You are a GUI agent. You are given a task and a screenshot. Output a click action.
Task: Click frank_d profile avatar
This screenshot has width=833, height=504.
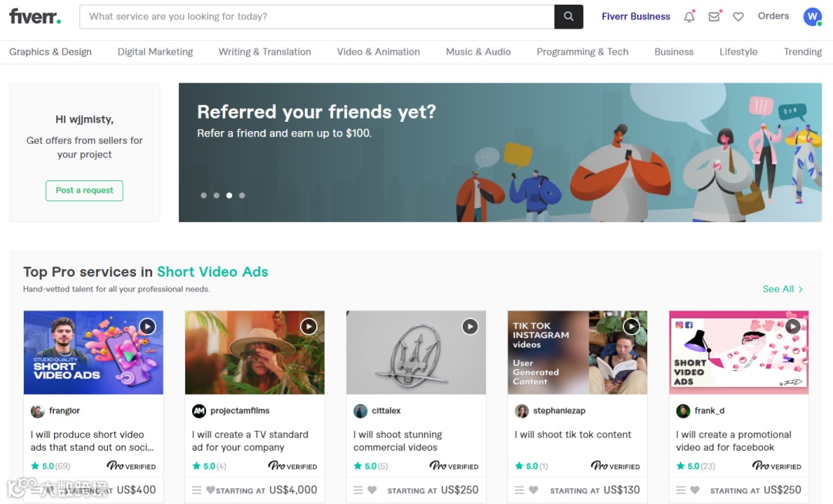pyautogui.click(x=683, y=411)
